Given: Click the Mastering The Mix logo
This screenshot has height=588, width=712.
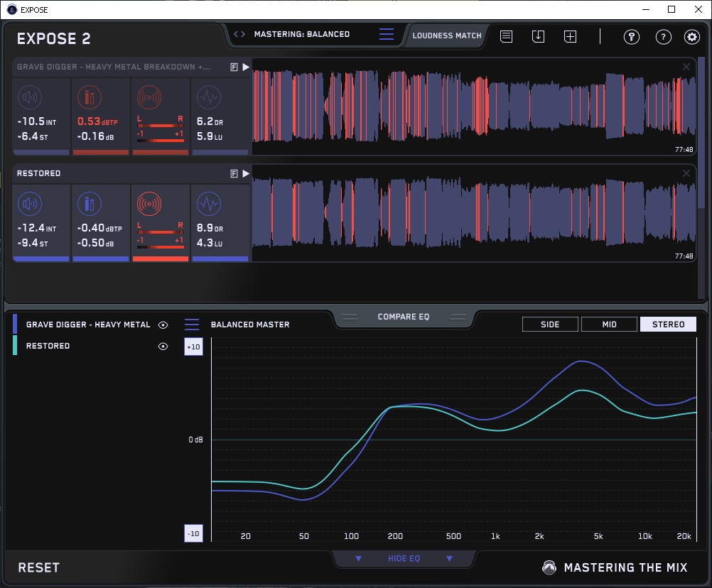Looking at the screenshot, I should [615, 567].
